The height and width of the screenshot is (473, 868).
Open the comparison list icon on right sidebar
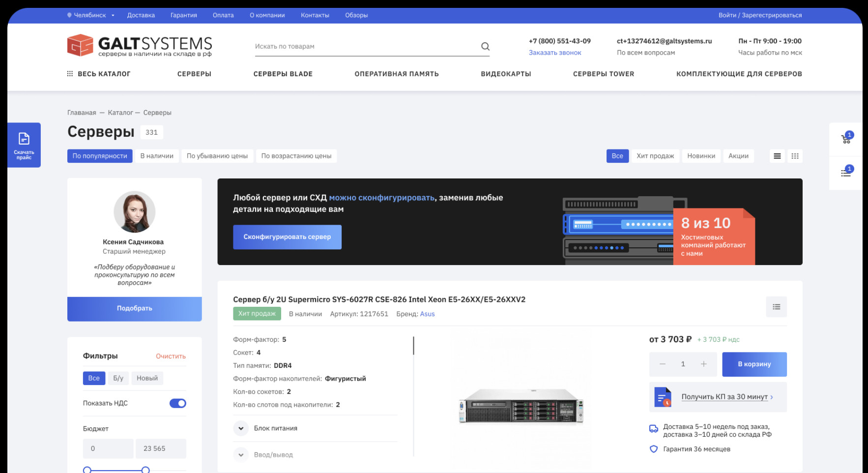pos(846,173)
